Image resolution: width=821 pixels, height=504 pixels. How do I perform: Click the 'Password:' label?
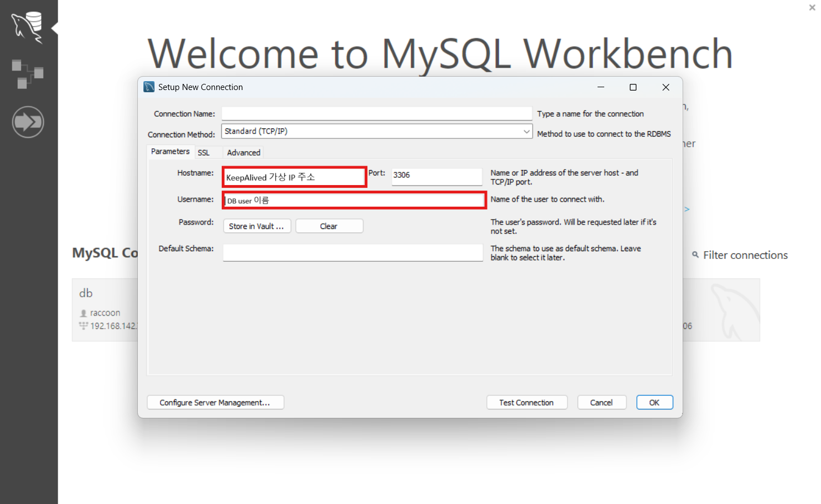click(196, 222)
